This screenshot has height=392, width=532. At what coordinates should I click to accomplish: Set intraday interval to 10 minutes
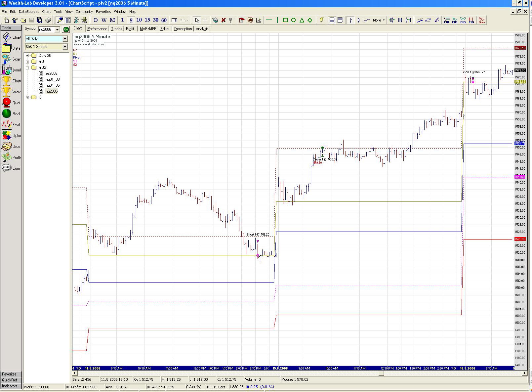pyautogui.click(x=139, y=20)
